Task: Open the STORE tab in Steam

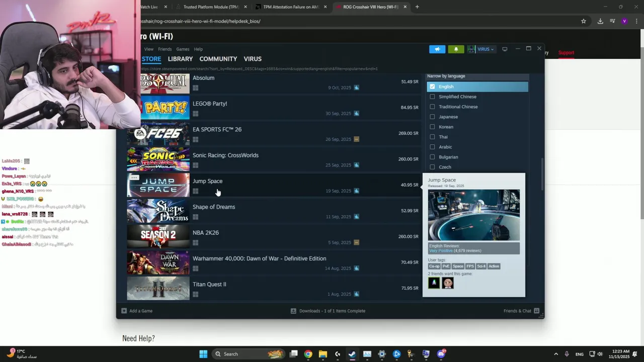Action: point(151,59)
